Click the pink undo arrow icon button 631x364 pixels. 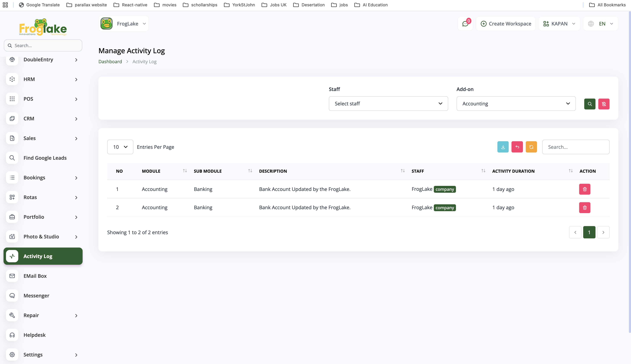pos(517,147)
